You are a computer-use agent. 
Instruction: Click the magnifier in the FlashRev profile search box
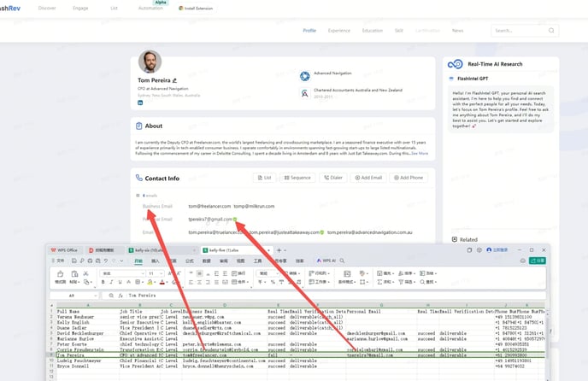pos(551,31)
